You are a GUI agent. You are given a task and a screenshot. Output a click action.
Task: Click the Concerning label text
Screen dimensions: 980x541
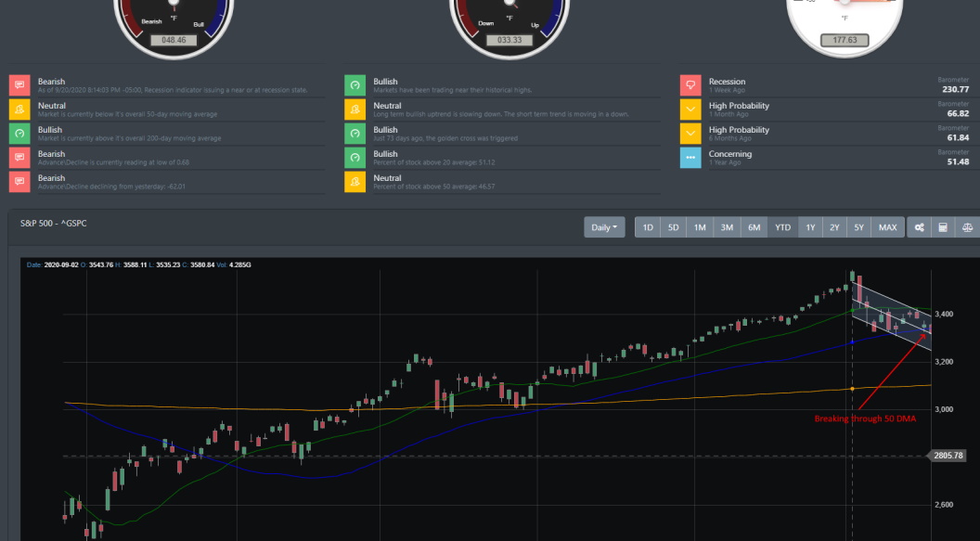pos(730,154)
